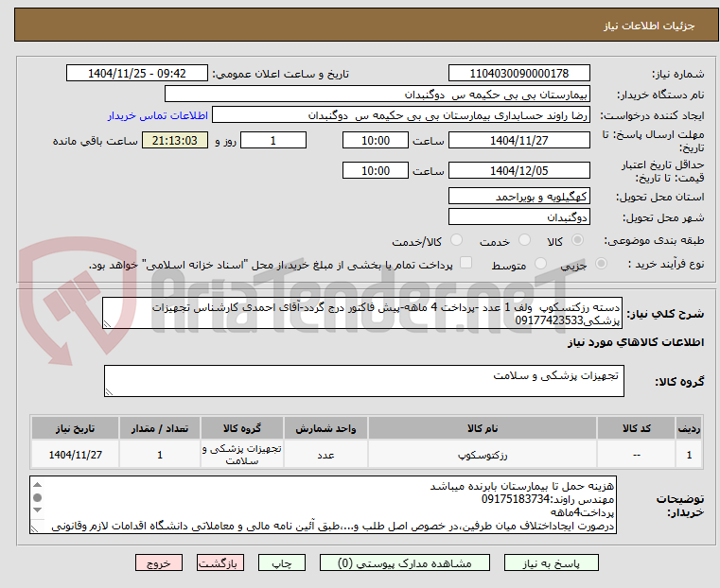Click the استان محل تحویل field

point(518,197)
